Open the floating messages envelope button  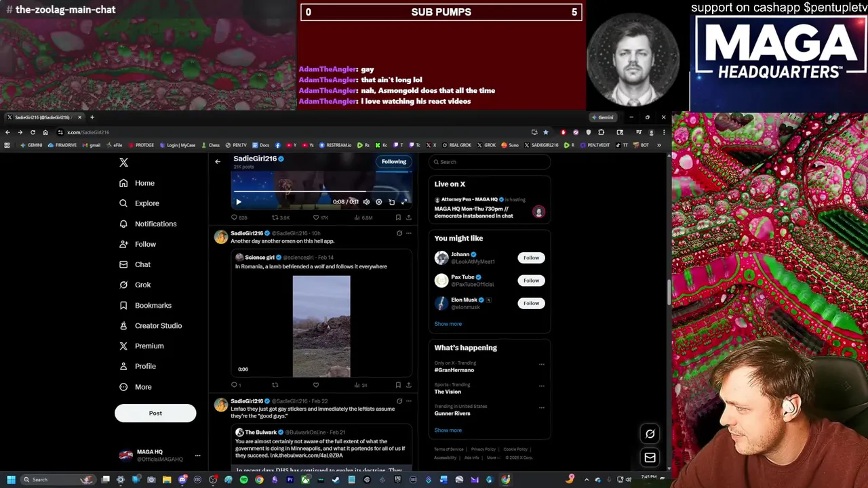tap(650, 458)
